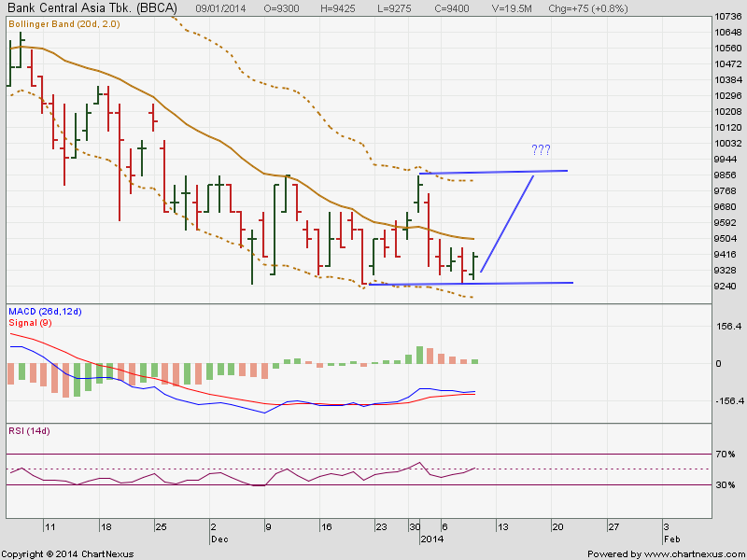
Task: Click date axis label "30"
Action: pyautogui.click(x=415, y=527)
